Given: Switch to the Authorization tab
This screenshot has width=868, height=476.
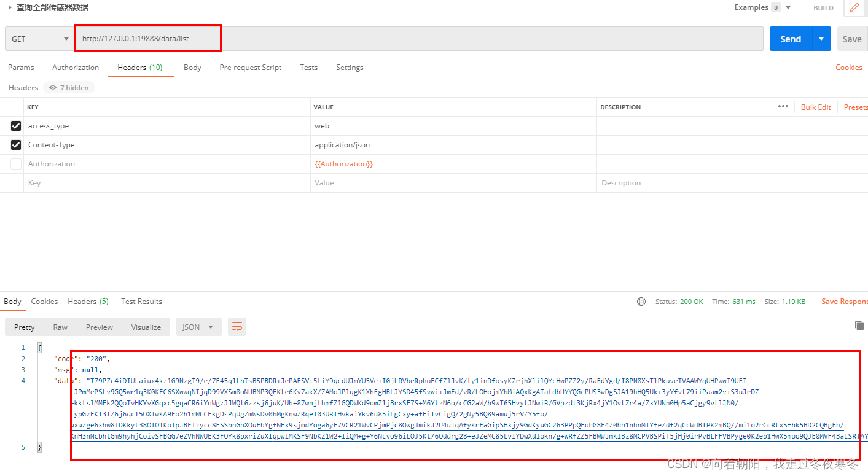Looking at the screenshot, I should coord(76,68).
